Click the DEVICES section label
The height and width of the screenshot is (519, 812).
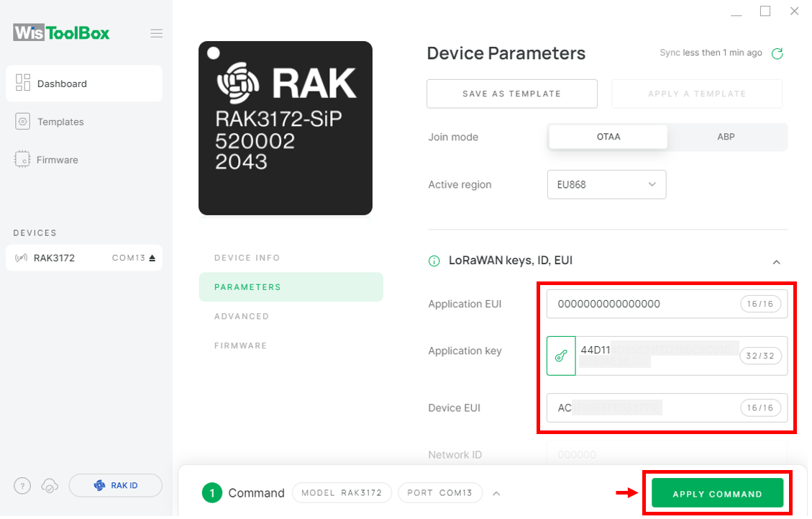35,233
